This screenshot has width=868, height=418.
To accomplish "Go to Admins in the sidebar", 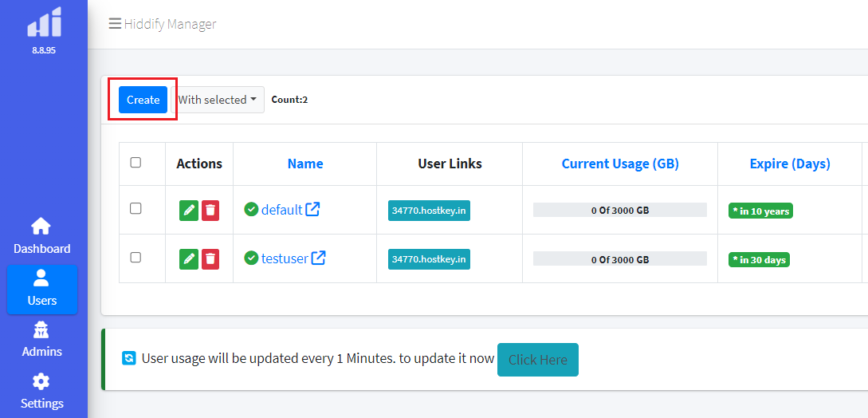I will 42,339.
